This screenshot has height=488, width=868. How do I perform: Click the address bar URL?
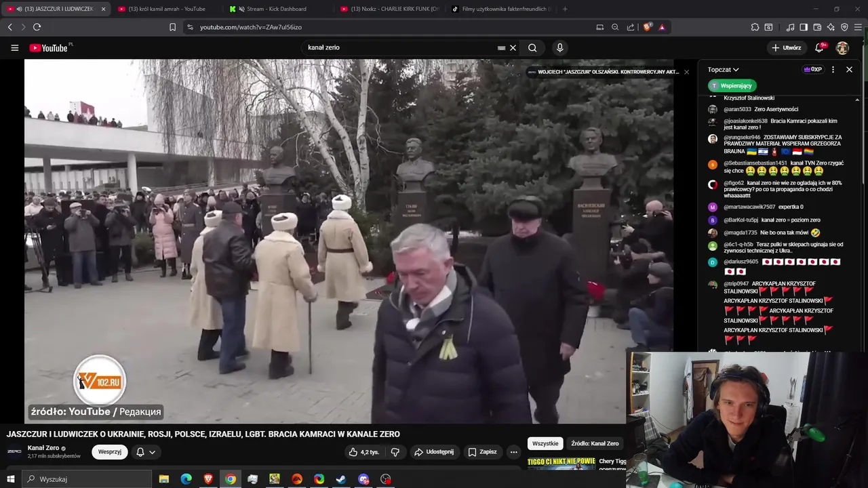(x=251, y=27)
